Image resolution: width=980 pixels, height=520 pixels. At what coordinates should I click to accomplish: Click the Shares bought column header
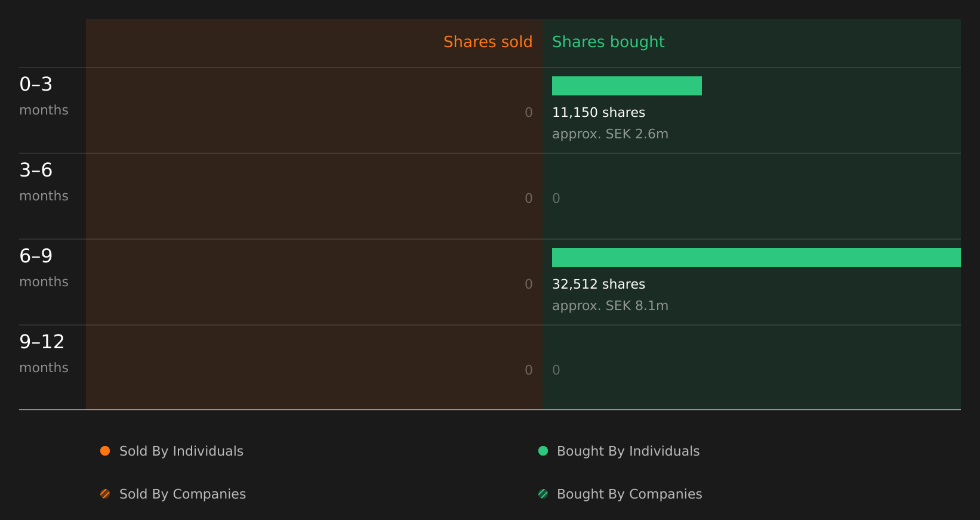(608, 42)
